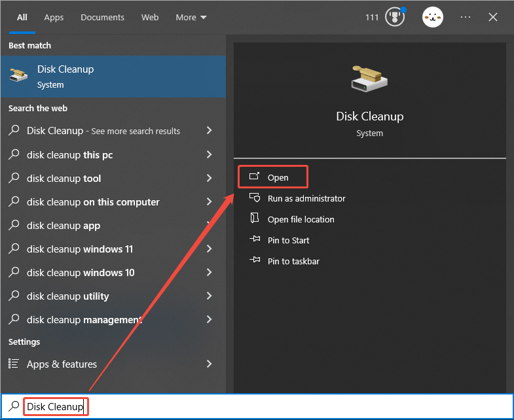Click Pin to taskbar

coord(293,262)
